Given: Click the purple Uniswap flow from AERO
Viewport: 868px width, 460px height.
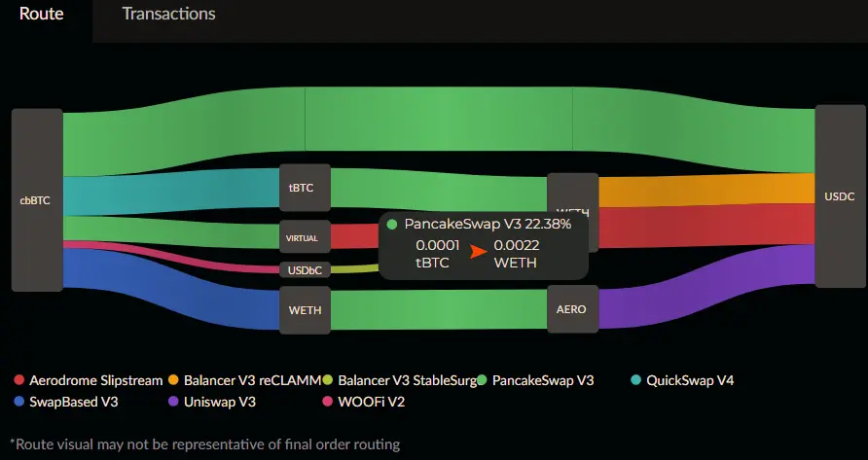Looking at the screenshot, I should pos(703,288).
